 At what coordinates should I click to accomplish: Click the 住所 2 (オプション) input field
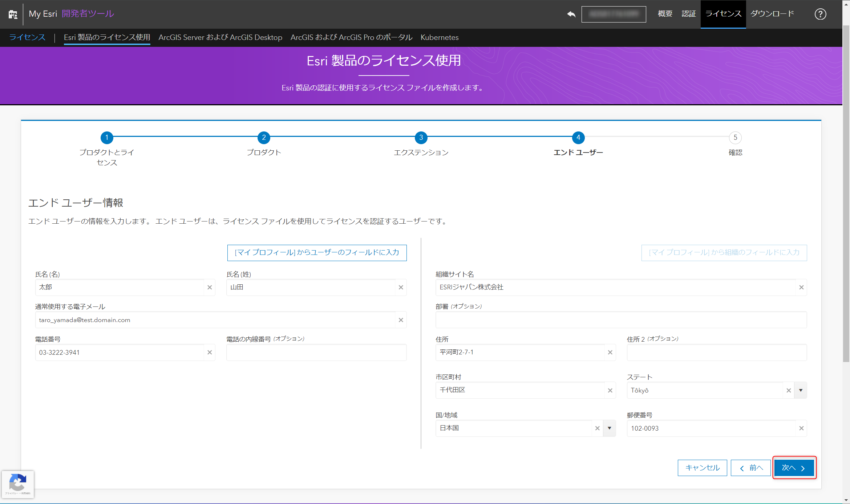(717, 352)
